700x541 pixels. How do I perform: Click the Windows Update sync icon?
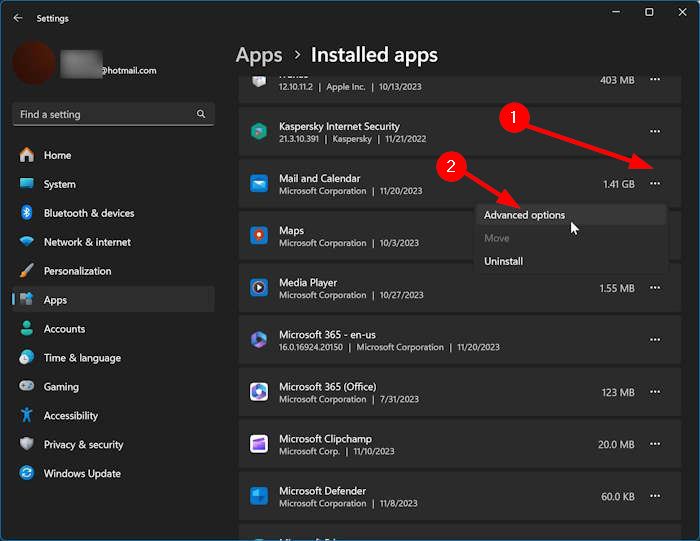pyautogui.click(x=27, y=473)
